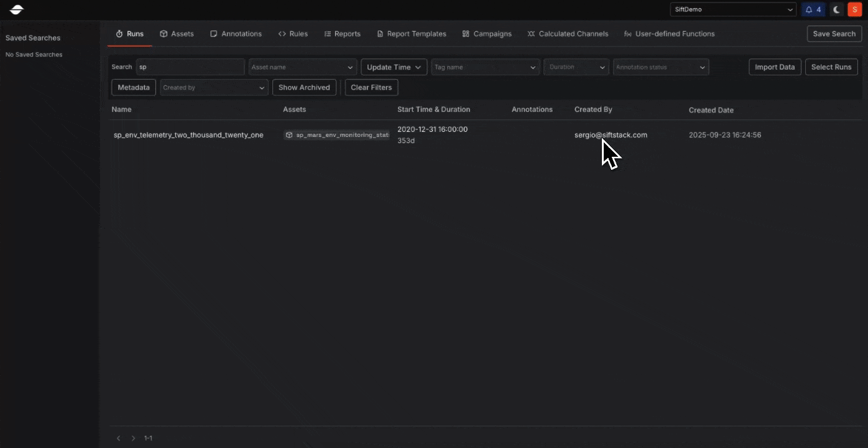Click the Select Runs button
This screenshot has height=448, width=868.
point(831,67)
